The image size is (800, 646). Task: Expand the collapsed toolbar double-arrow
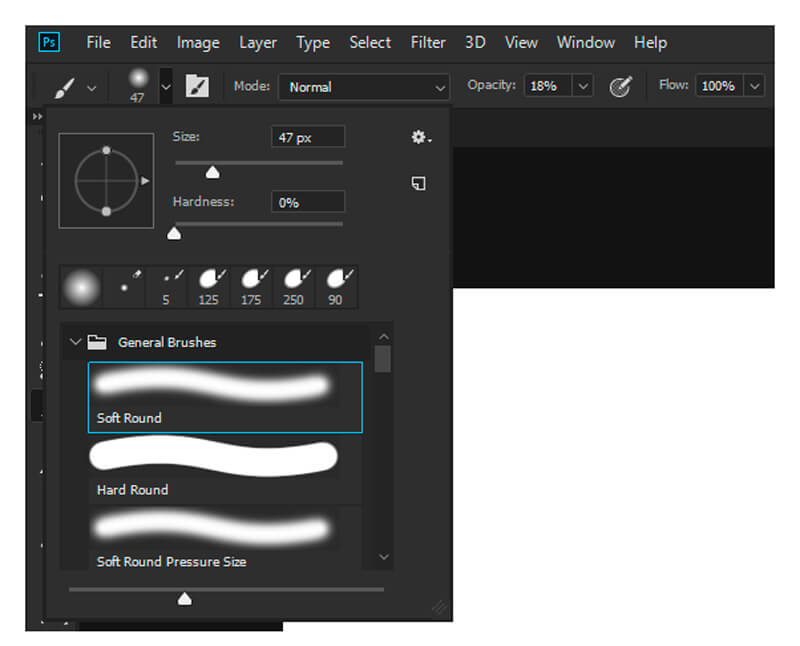(37, 116)
